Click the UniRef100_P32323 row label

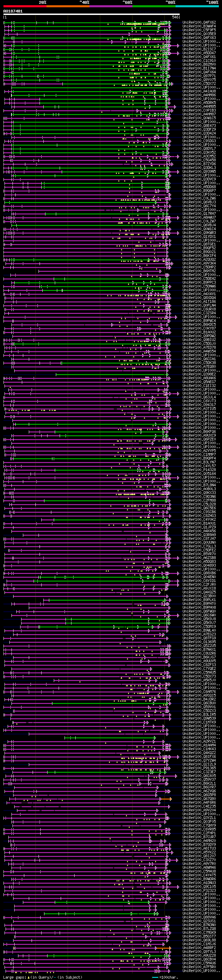199,890
